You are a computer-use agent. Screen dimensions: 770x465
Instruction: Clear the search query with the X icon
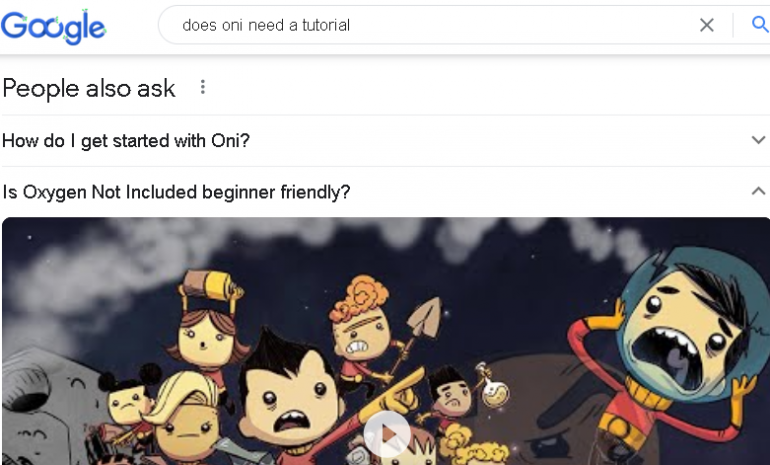[706, 25]
